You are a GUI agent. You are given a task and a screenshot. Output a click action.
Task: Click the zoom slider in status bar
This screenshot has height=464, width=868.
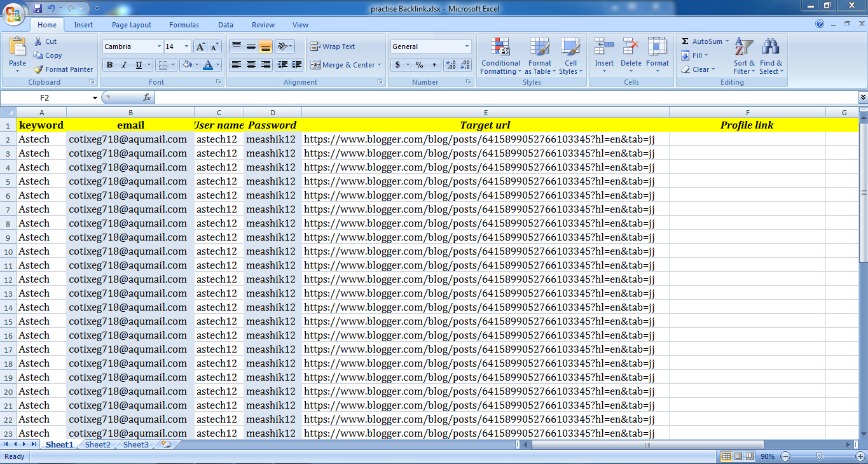(x=819, y=456)
